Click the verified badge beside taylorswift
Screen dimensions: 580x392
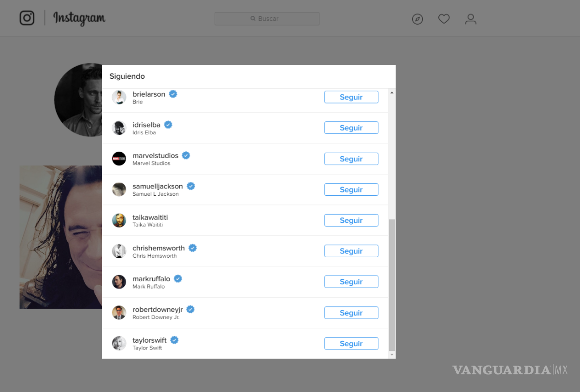pos(174,340)
